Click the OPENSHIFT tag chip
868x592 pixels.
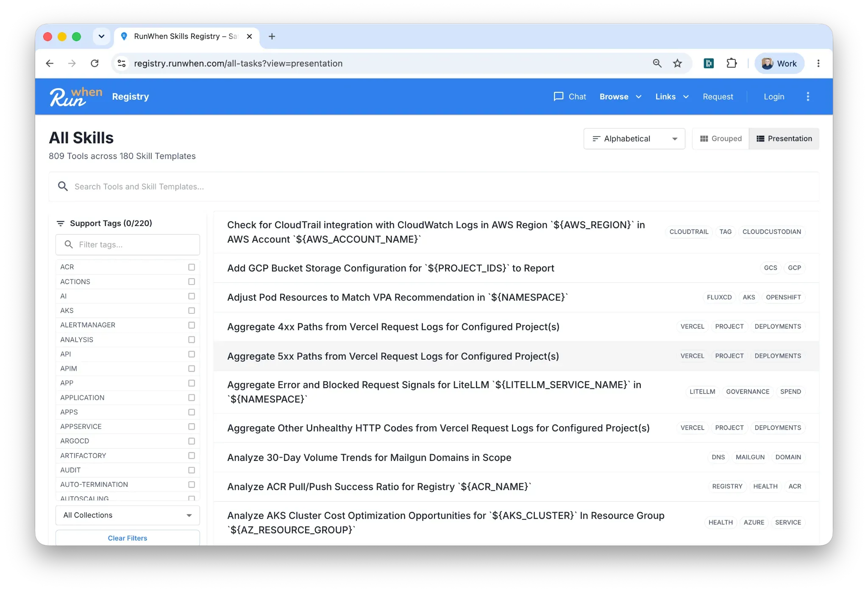click(783, 297)
